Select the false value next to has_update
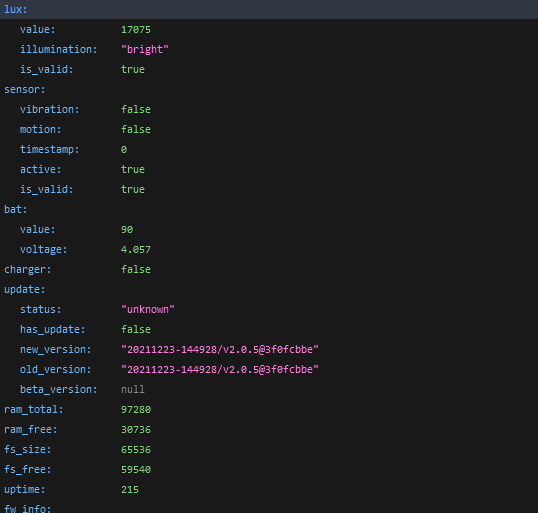Image resolution: width=538 pixels, height=513 pixels. tap(136, 329)
